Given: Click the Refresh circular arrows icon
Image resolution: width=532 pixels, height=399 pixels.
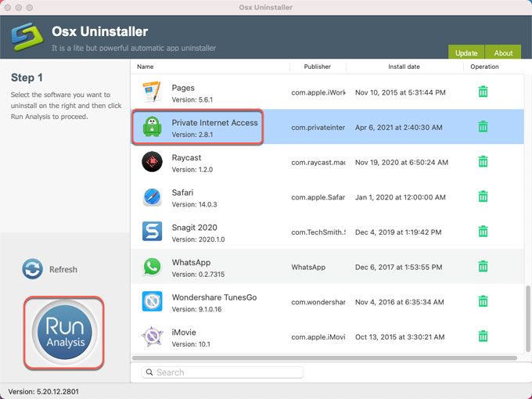Looking at the screenshot, I should [x=33, y=269].
